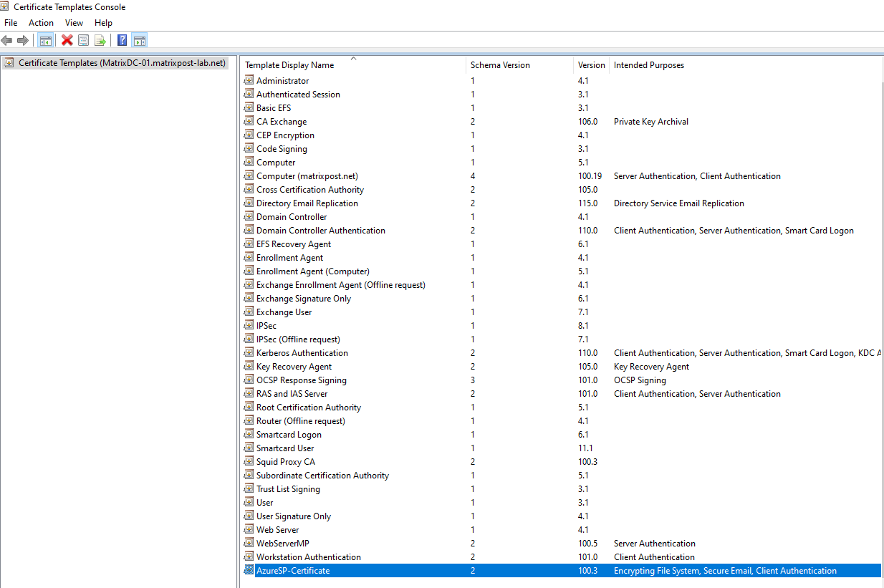Viewport: 884px width, 588px height.
Task: Toggle the Show/Hide Action Pane toolbar icon
Action: coord(140,41)
